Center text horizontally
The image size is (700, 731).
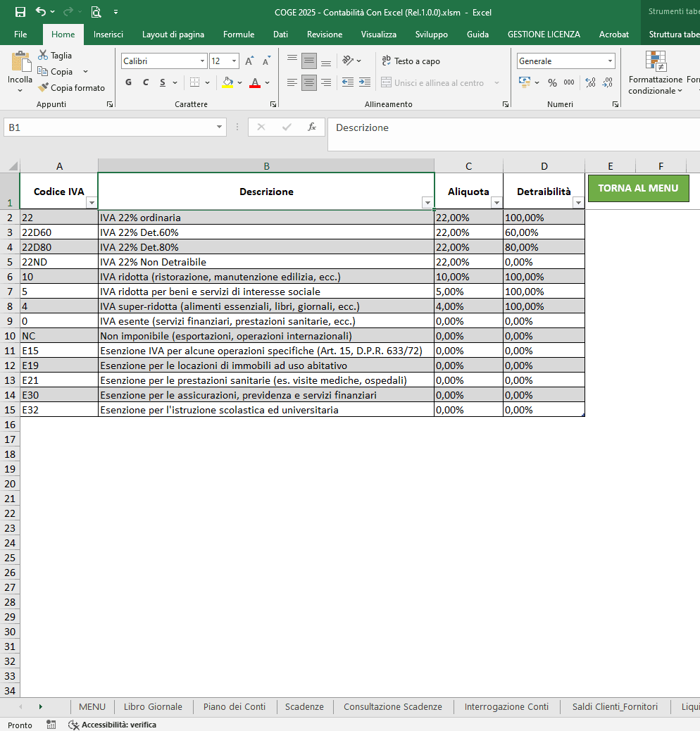(x=309, y=82)
